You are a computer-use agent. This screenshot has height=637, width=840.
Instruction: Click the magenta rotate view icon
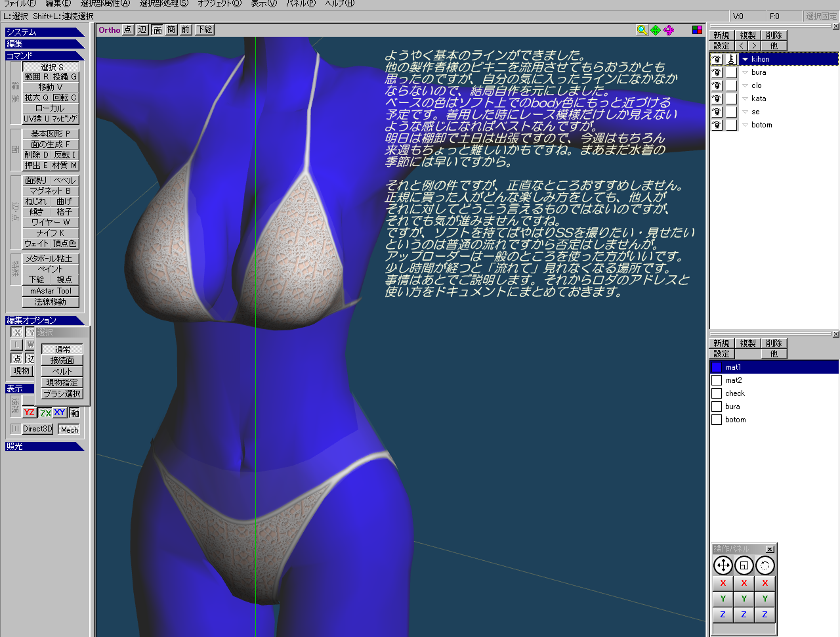pyautogui.click(x=669, y=30)
